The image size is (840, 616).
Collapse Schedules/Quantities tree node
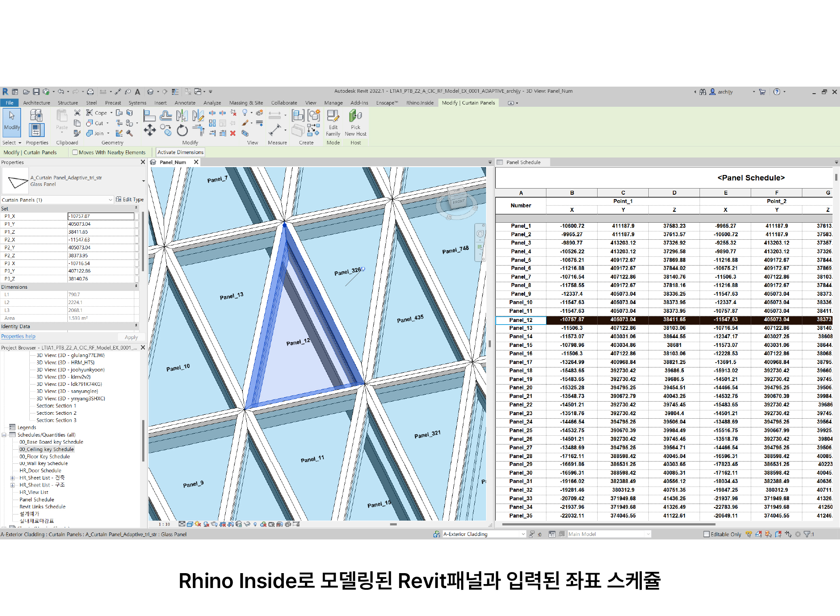[4, 435]
